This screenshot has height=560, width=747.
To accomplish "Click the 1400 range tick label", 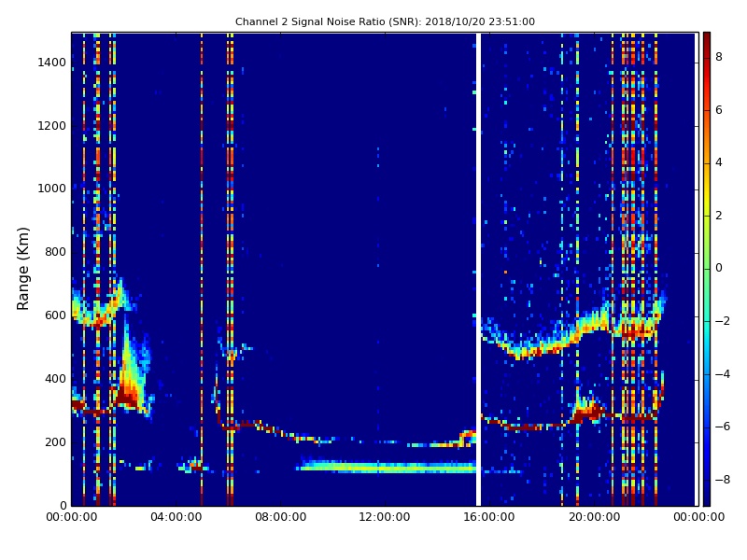I will tap(52, 63).
